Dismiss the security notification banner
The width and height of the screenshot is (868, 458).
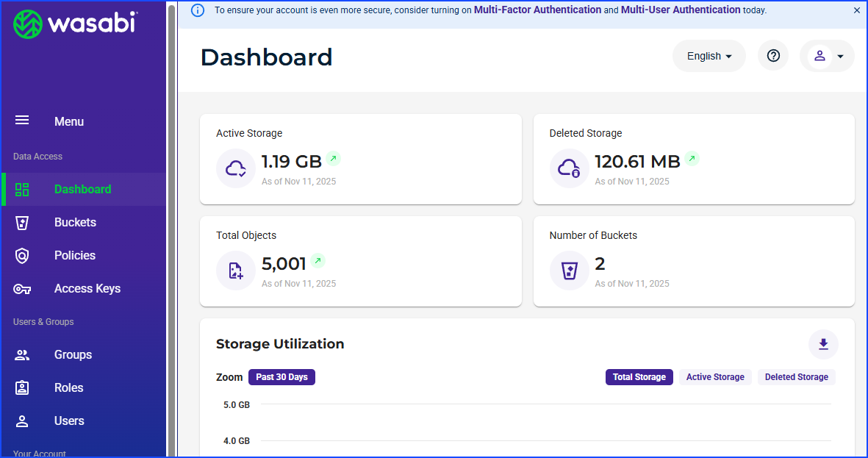point(856,10)
